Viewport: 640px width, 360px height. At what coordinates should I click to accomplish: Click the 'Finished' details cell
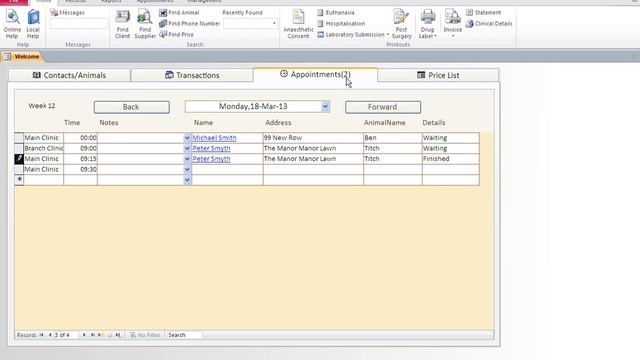451,159
